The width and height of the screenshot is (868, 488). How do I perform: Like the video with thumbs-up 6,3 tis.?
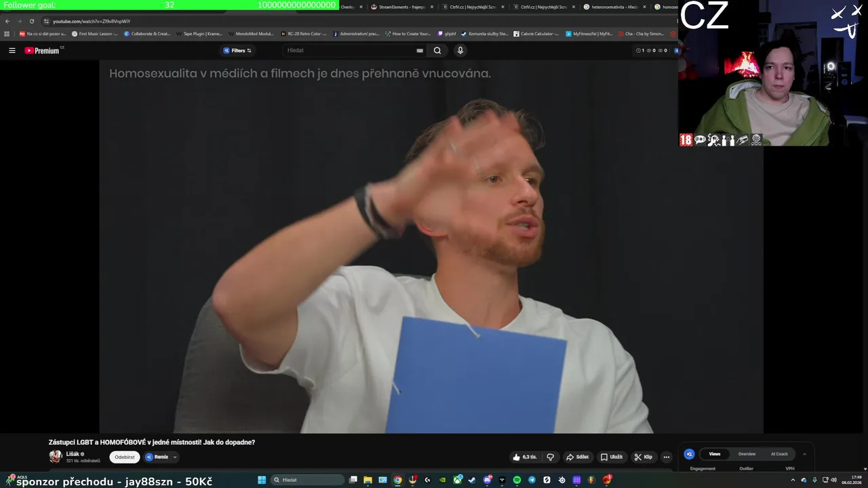tap(524, 457)
